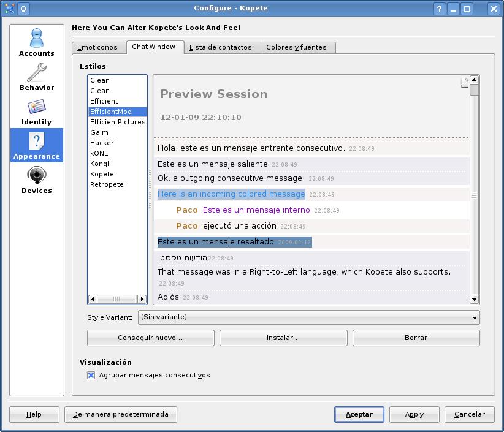This screenshot has height=432, width=504.
Task: Click the titlebar help question mark
Action: [440, 9]
